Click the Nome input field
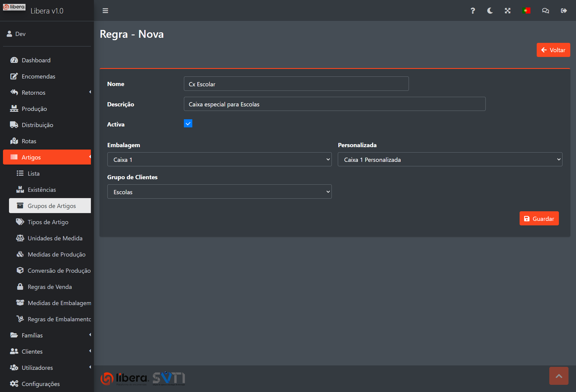Image resolution: width=576 pixels, height=392 pixels. 296,84
